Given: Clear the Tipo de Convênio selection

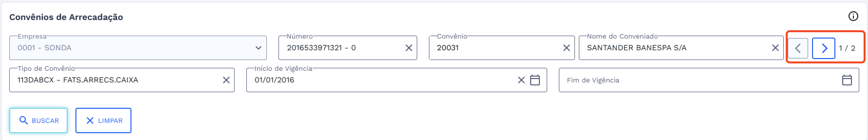Looking at the screenshot, I should [x=226, y=80].
